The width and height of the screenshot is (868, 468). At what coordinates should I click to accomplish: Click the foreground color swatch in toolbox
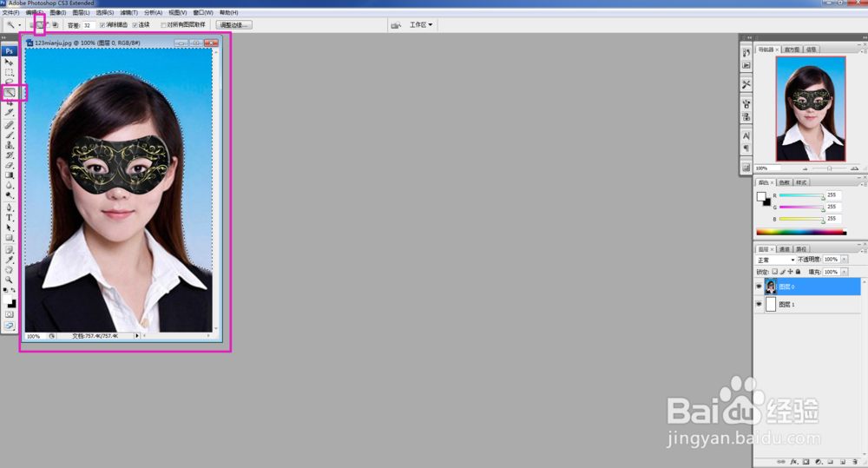(7, 300)
